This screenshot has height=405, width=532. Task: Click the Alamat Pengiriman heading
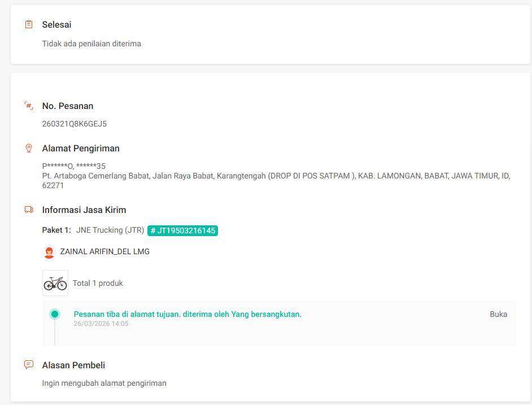(x=81, y=148)
